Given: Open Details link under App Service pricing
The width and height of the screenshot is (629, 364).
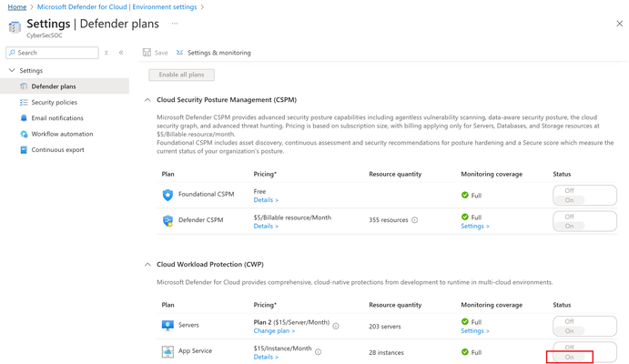Looking at the screenshot, I should pos(266,357).
